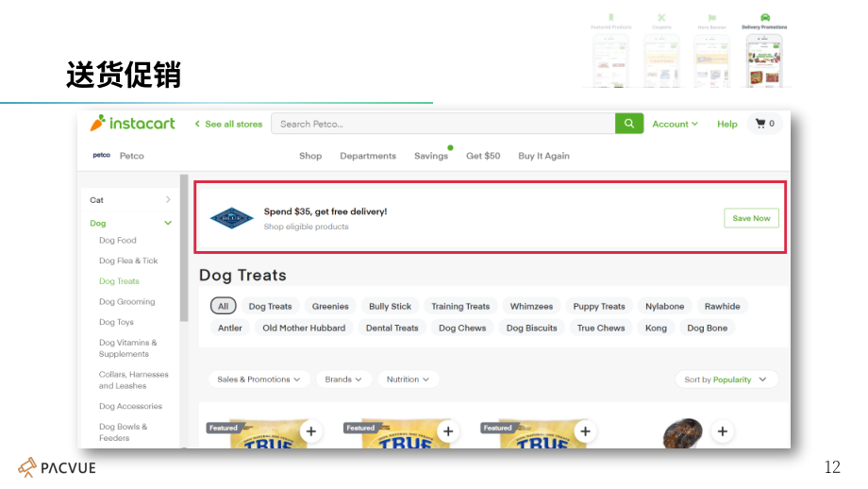Click the green search magnifier button
This screenshot has width=868, height=489.
coord(629,124)
